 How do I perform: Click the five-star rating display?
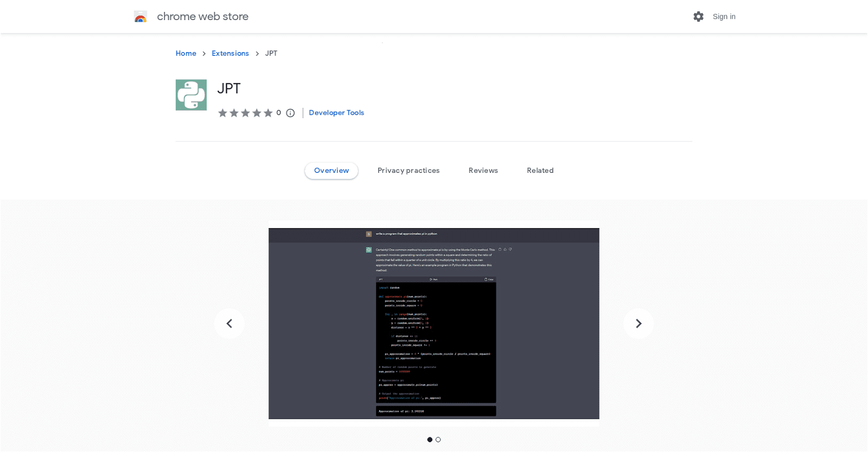pos(245,113)
